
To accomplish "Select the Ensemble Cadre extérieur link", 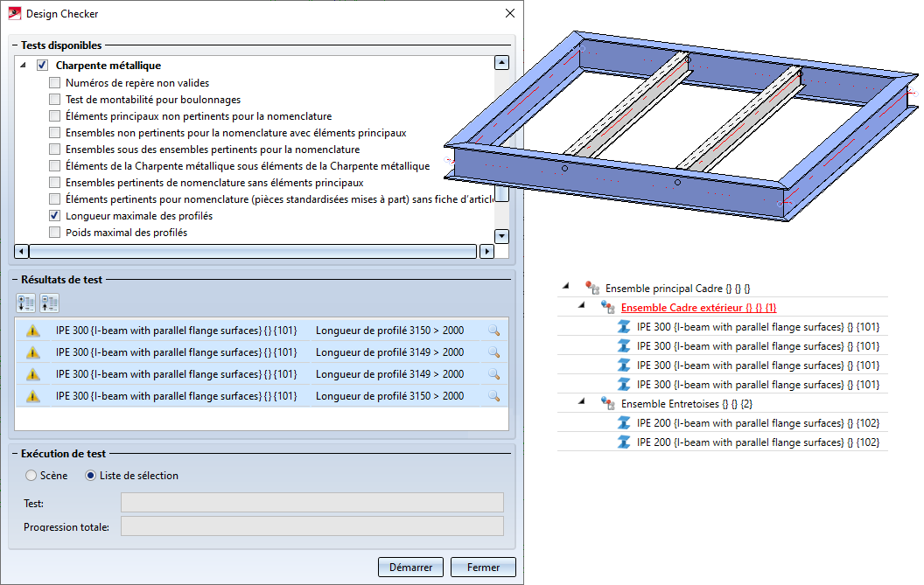I will pos(698,308).
